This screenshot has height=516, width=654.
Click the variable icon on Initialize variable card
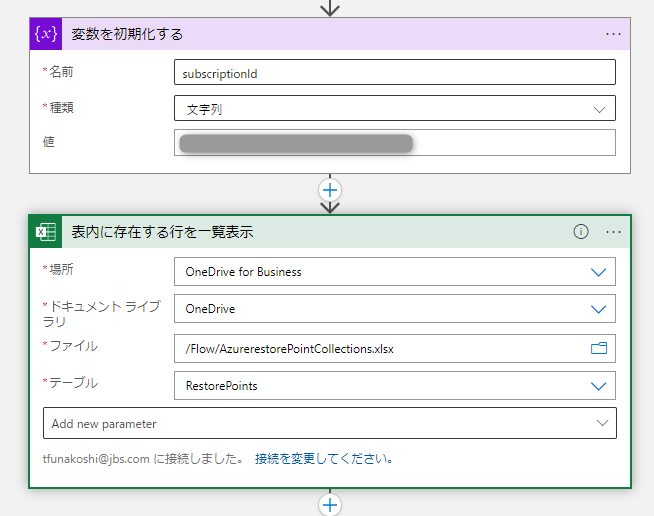46,34
